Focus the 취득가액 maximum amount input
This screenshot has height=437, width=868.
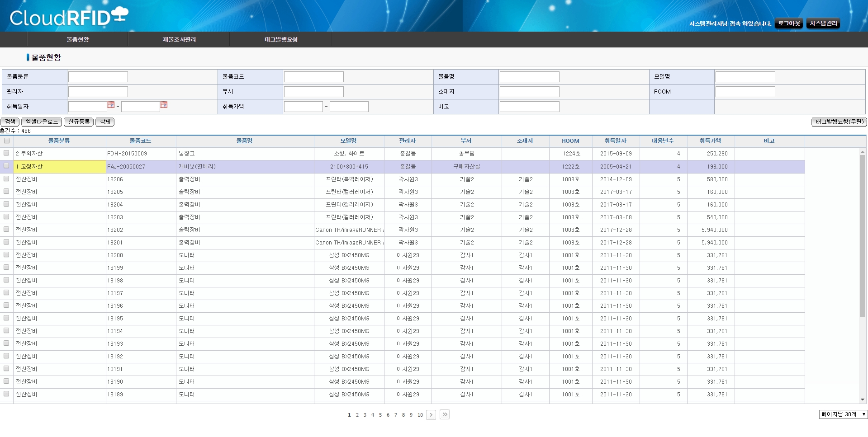pos(349,107)
